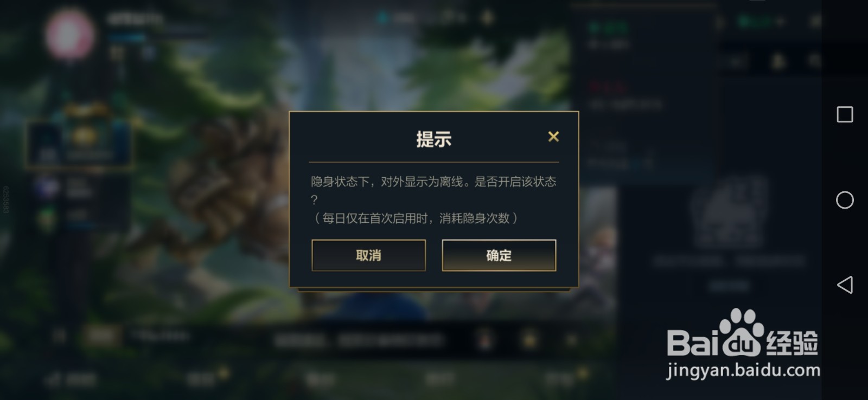Image resolution: width=868 pixels, height=400 pixels.
Task: Open Android recent apps square icon
Action: click(x=845, y=114)
